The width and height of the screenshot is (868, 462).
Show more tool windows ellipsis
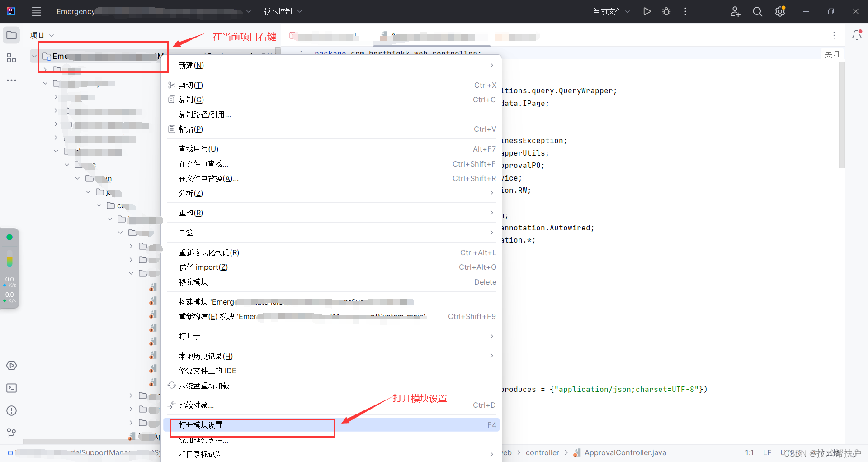(x=12, y=81)
